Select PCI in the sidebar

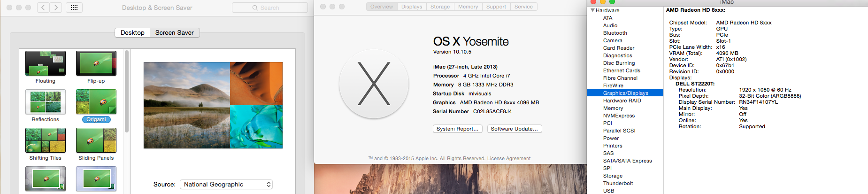pyautogui.click(x=607, y=123)
